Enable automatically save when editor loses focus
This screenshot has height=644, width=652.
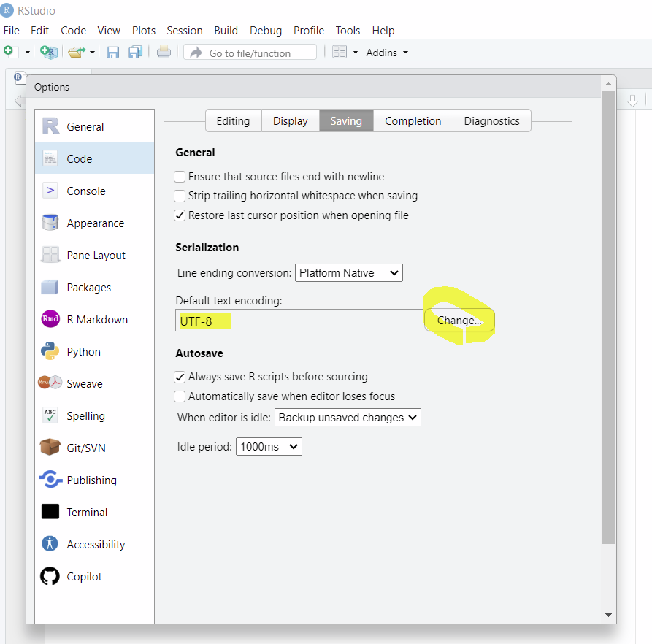coord(180,396)
